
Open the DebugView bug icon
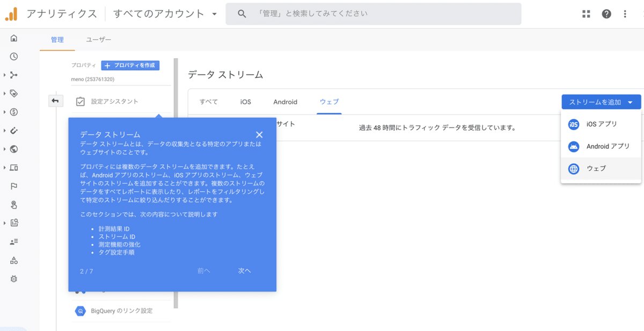[14, 279]
